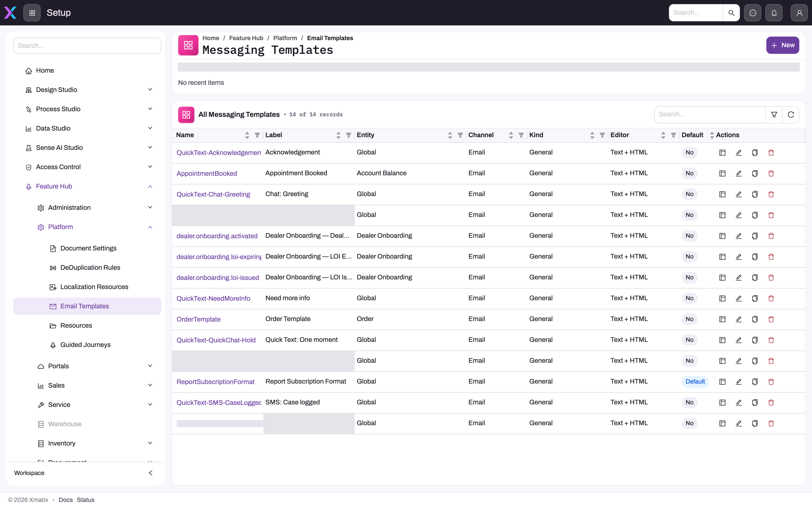Delete the QuickText-QuickChat-Hold template
This screenshot has height=508, width=812.
tap(771, 340)
